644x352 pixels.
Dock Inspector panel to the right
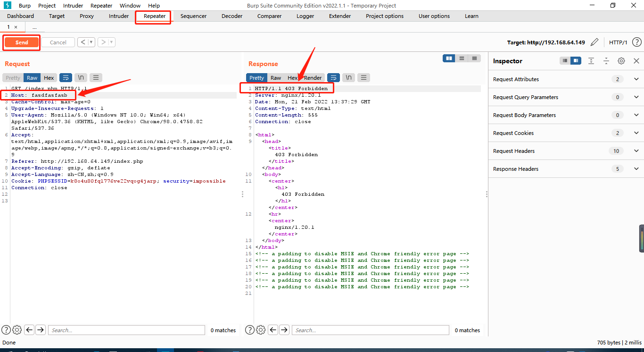coord(576,61)
